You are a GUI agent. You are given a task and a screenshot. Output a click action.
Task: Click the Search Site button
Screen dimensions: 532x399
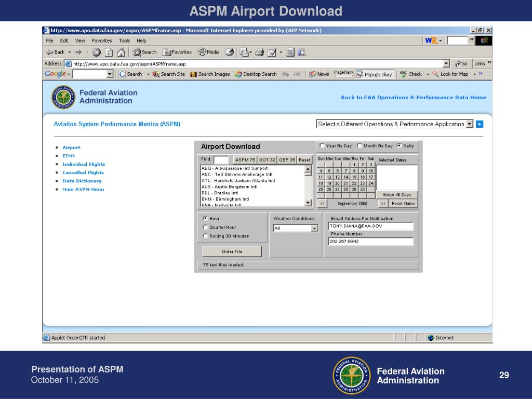click(169, 74)
